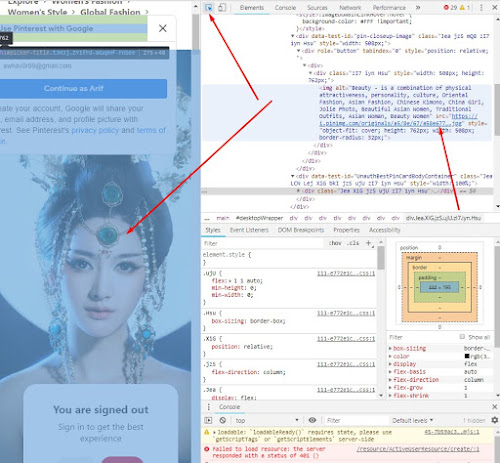Toggle the device toolbar icon
500x463 pixels.
pyautogui.click(x=222, y=7)
